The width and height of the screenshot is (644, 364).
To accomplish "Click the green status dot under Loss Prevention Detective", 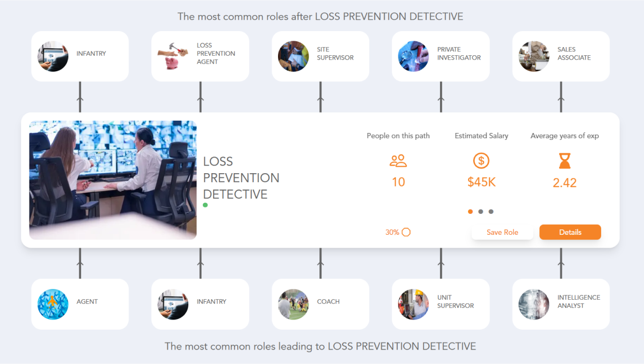I will click(x=205, y=205).
